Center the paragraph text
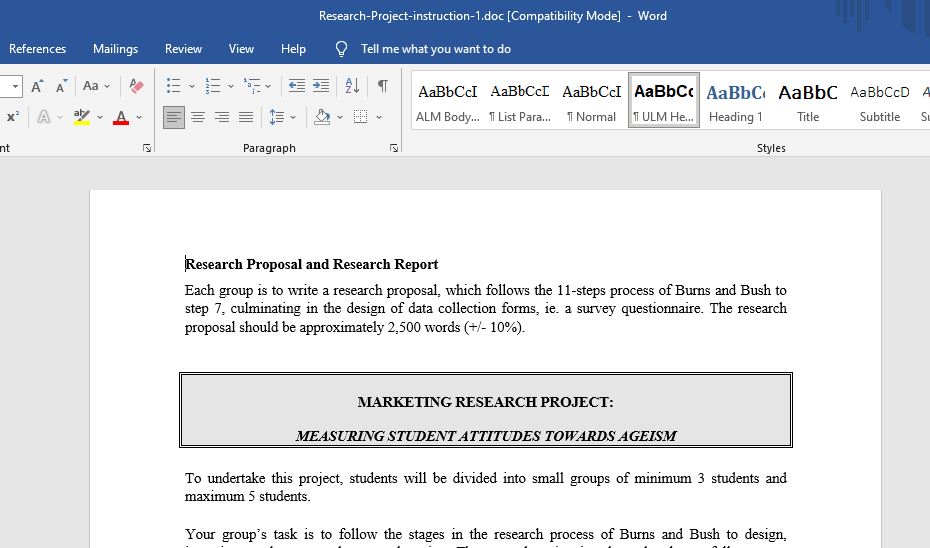This screenshot has height=548, width=930. 198,117
